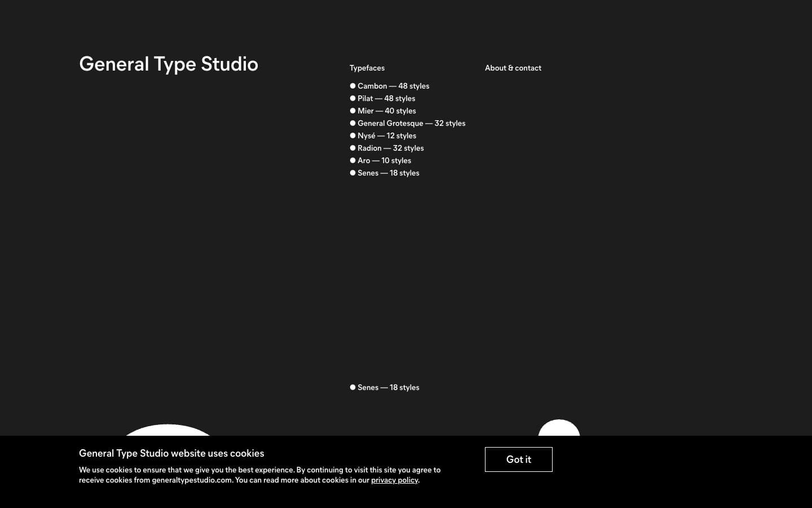
Task: Select the Mier — 40 styles typeface
Action: pyautogui.click(x=386, y=111)
